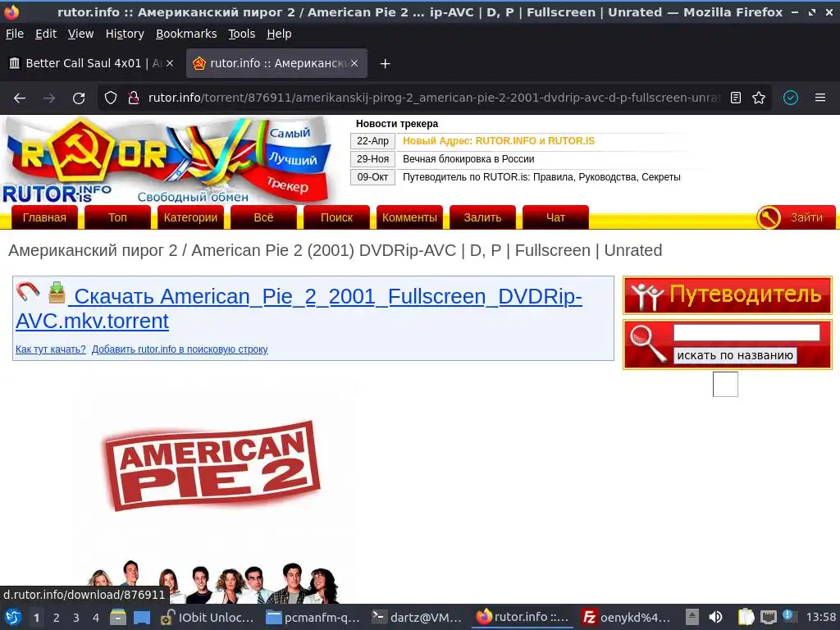Open the Чат navigation button
Viewport: 840px width, 630px height.
pyautogui.click(x=555, y=217)
